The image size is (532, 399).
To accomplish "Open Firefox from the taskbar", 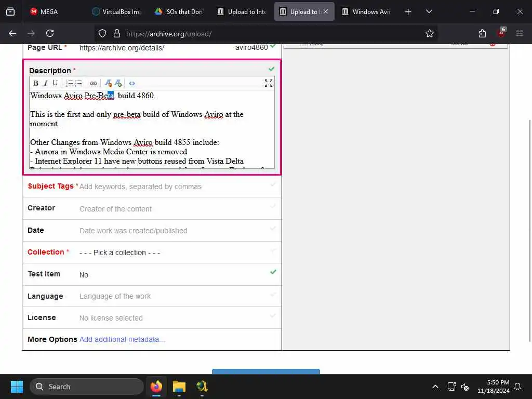I will (x=156, y=387).
